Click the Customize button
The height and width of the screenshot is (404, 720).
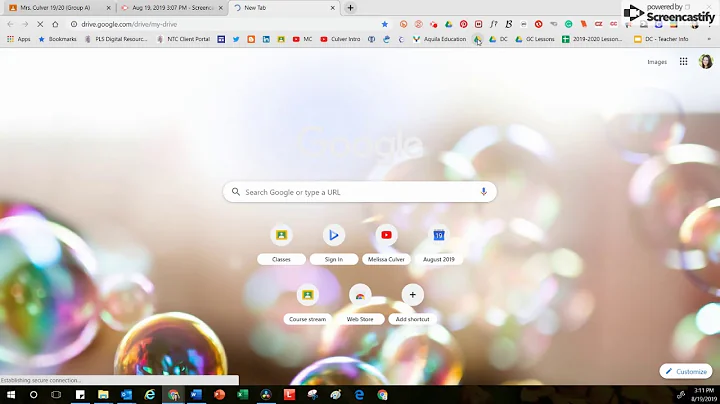[686, 371]
